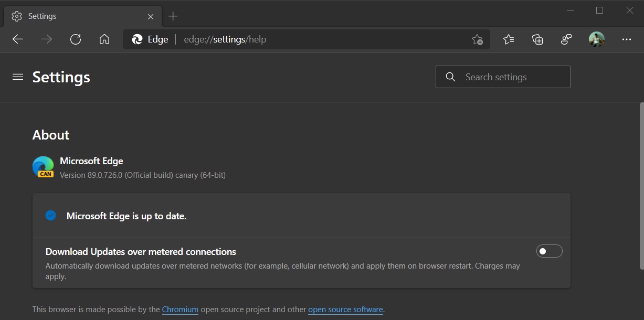Open the Home page icon
Viewport: 644px width, 320px height.
coord(104,39)
